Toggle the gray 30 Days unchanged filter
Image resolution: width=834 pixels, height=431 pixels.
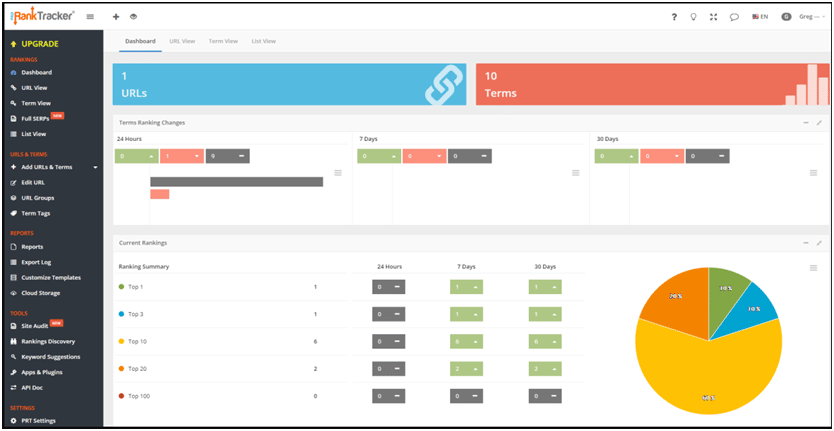[x=707, y=156]
